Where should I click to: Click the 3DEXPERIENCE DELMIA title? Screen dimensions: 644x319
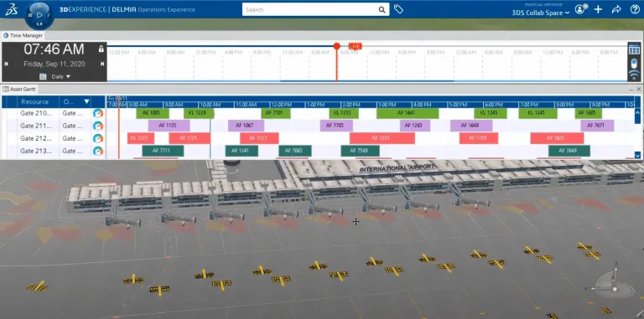tap(127, 9)
